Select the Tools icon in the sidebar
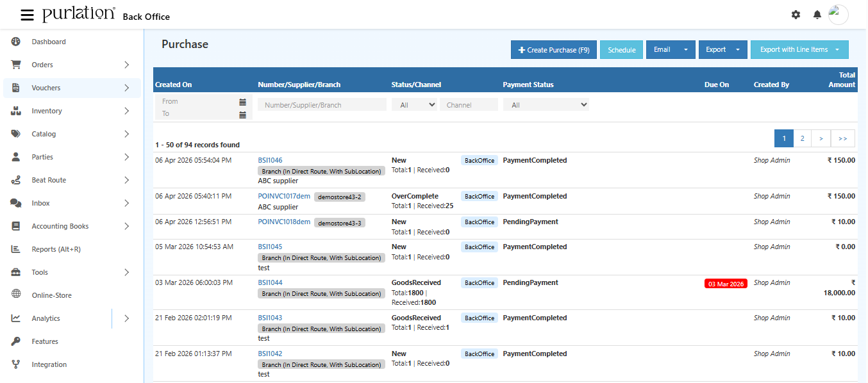Screen dimensions: 868x383 (15, 272)
